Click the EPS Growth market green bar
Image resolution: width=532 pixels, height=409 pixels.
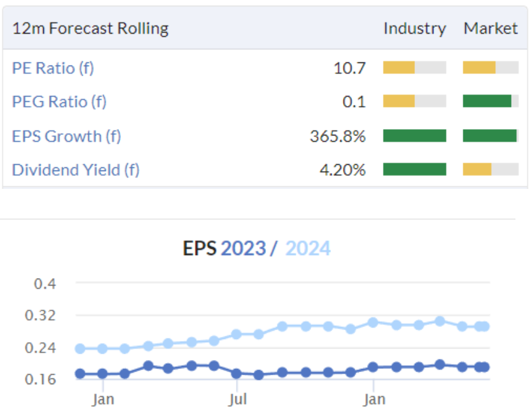489,136
